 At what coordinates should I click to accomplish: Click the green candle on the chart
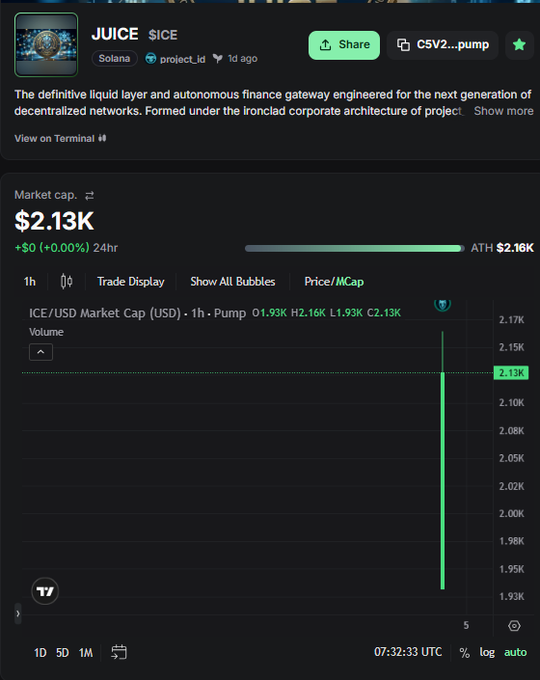(442, 481)
